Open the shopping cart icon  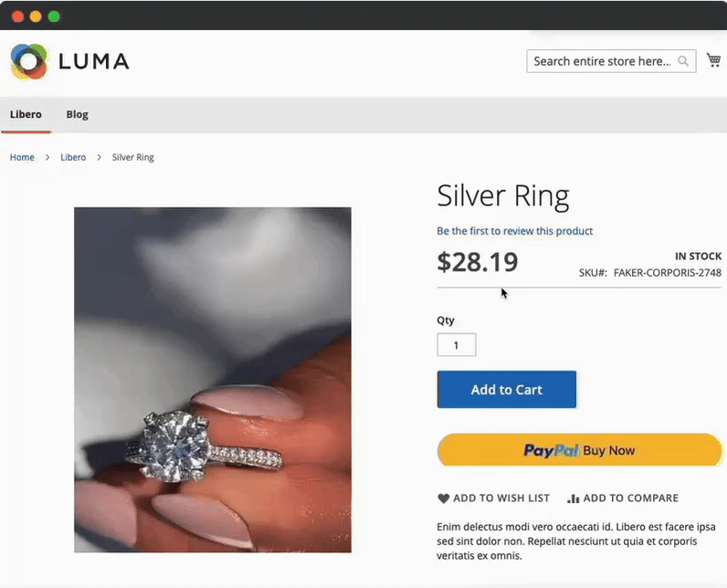coord(713,60)
